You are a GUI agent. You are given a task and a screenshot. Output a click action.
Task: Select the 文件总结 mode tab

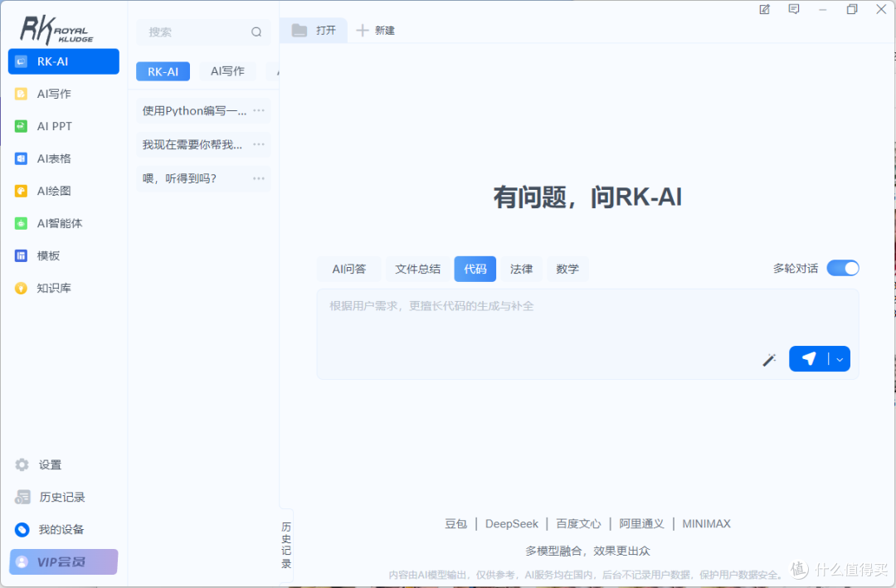(x=417, y=270)
